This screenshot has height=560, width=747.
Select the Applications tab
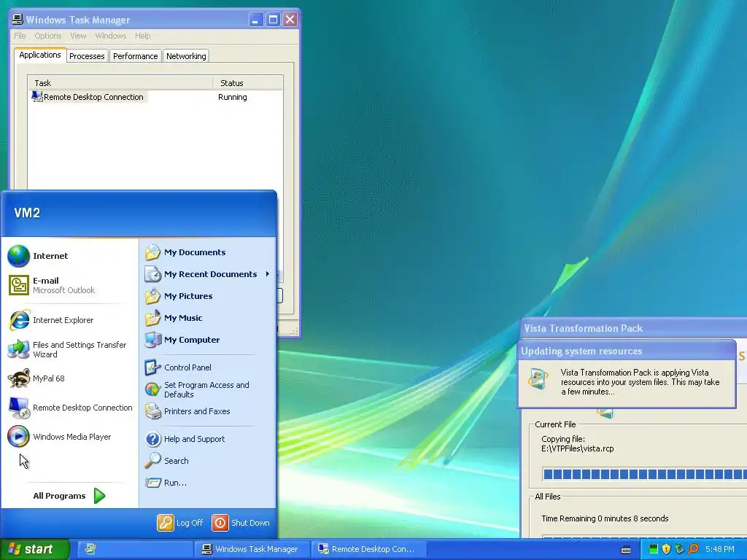[40, 55]
